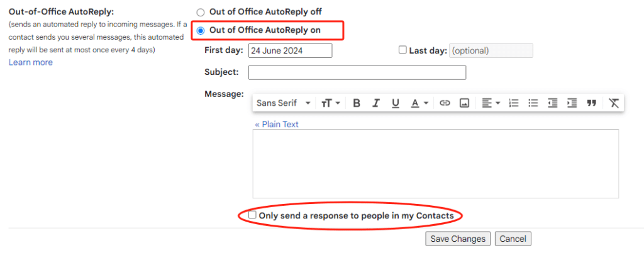Open the text color picker
The image size is (644, 260).
pos(419,103)
